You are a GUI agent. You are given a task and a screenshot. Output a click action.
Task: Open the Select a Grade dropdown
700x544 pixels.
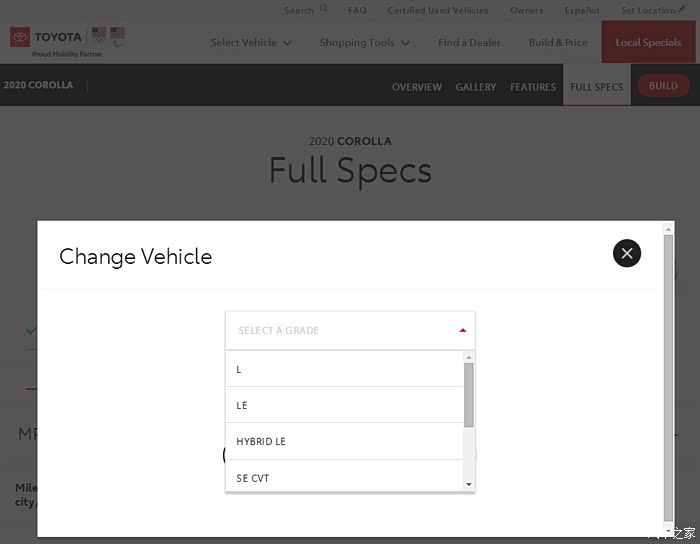[x=350, y=331]
